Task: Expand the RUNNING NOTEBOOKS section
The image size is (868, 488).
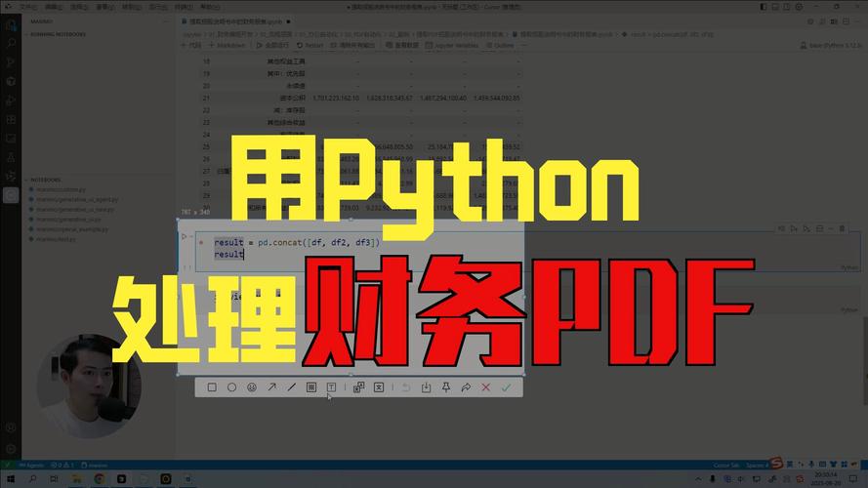Action: click(59, 34)
